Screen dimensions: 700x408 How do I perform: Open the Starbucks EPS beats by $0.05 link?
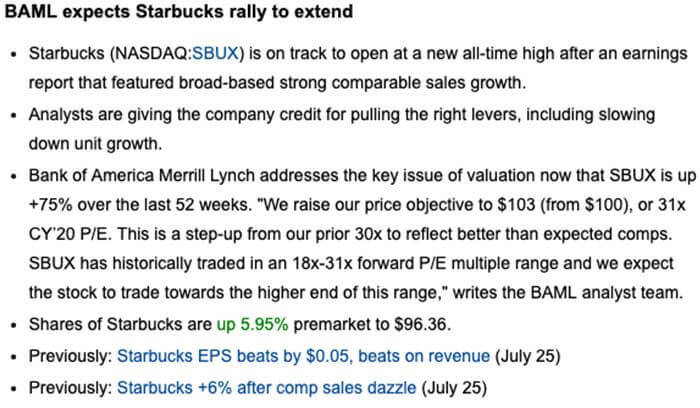[x=303, y=355]
